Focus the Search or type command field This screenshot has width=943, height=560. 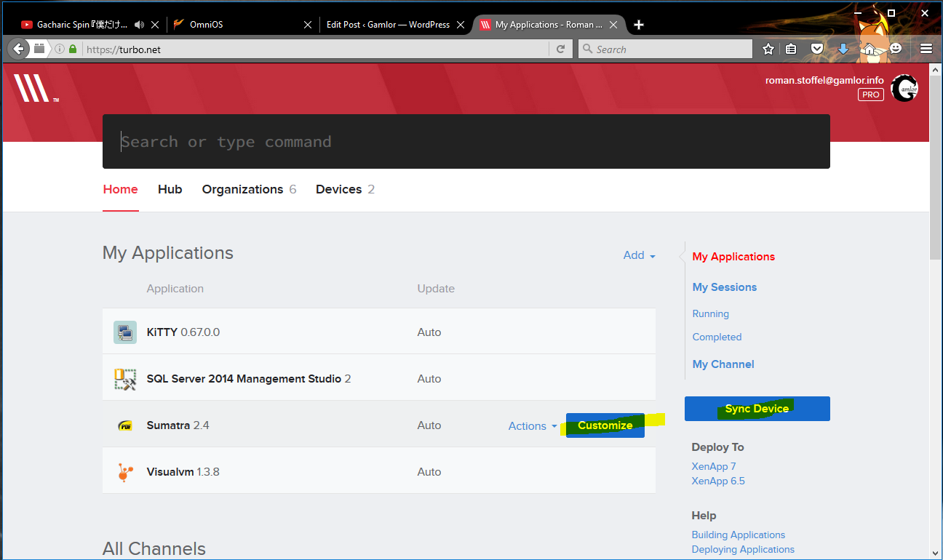466,142
